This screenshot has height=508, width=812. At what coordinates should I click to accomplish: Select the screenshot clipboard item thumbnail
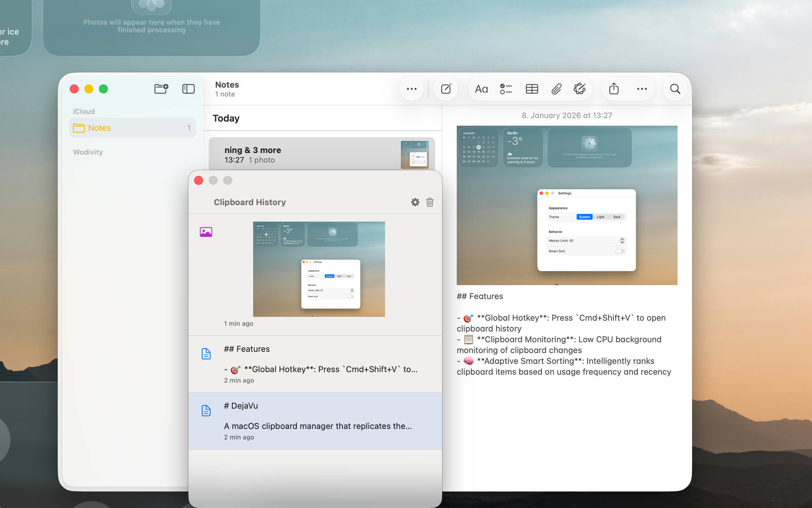(319, 269)
